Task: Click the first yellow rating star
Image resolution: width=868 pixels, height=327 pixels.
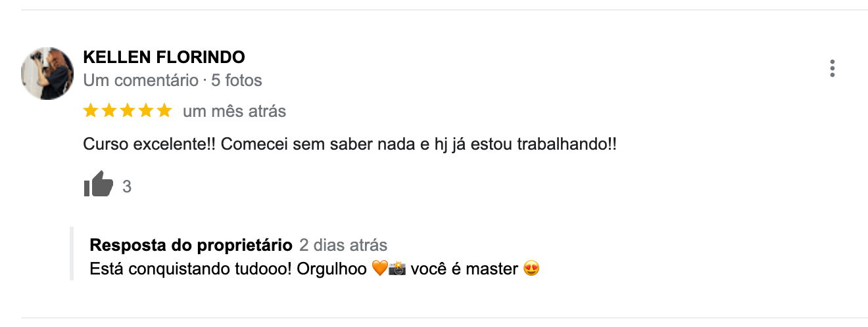Action: tap(91, 111)
